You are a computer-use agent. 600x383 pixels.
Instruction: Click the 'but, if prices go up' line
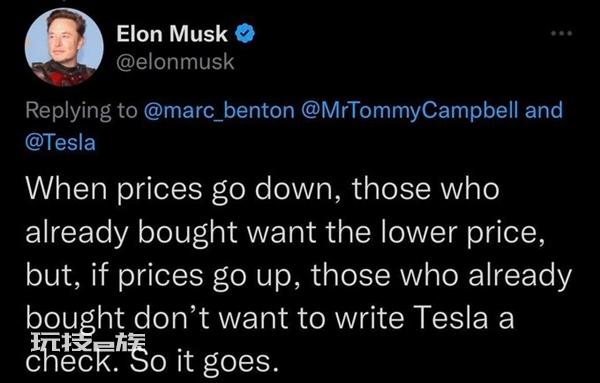click(298, 275)
